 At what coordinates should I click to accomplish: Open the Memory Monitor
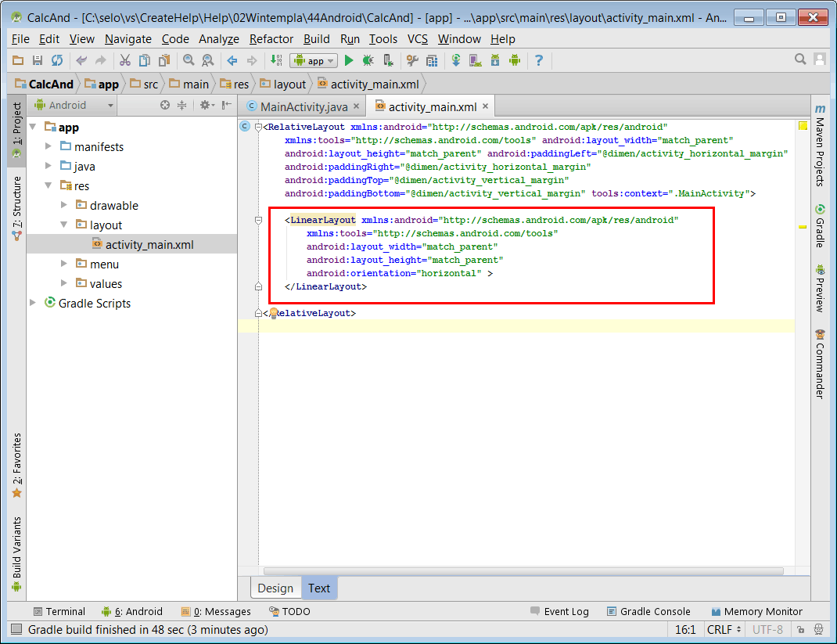tap(757, 611)
